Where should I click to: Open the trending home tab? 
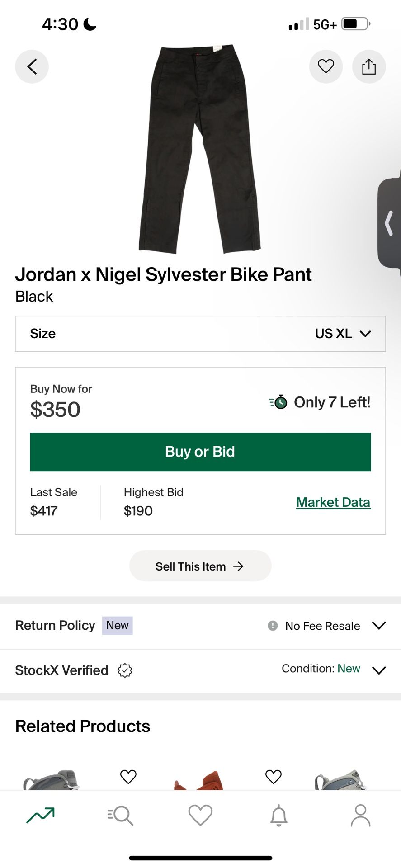click(40, 815)
